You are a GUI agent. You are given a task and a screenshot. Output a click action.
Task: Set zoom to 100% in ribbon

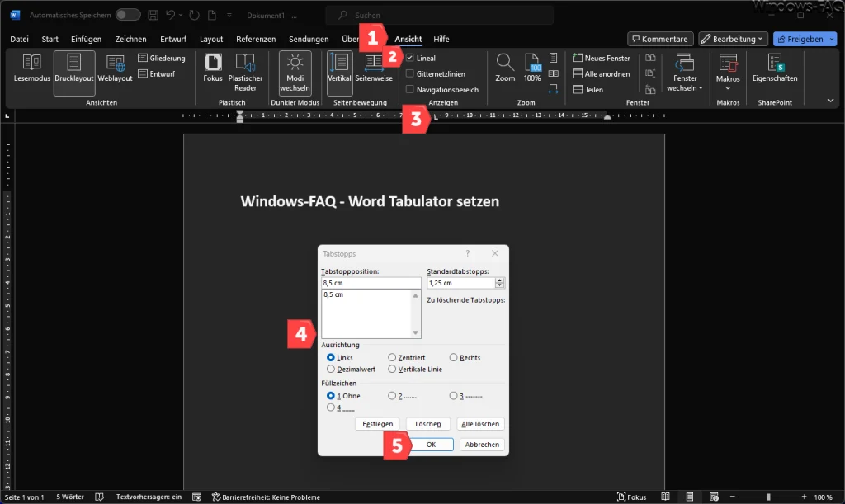coord(532,68)
